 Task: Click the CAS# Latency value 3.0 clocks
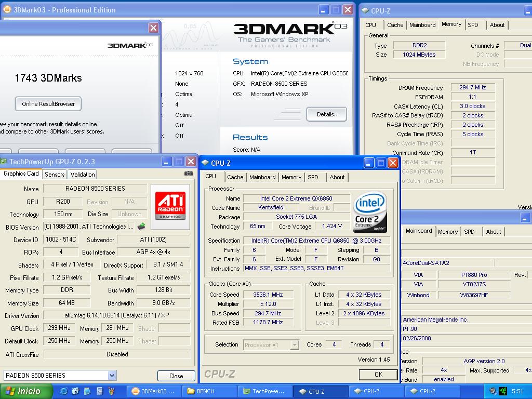click(473, 106)
